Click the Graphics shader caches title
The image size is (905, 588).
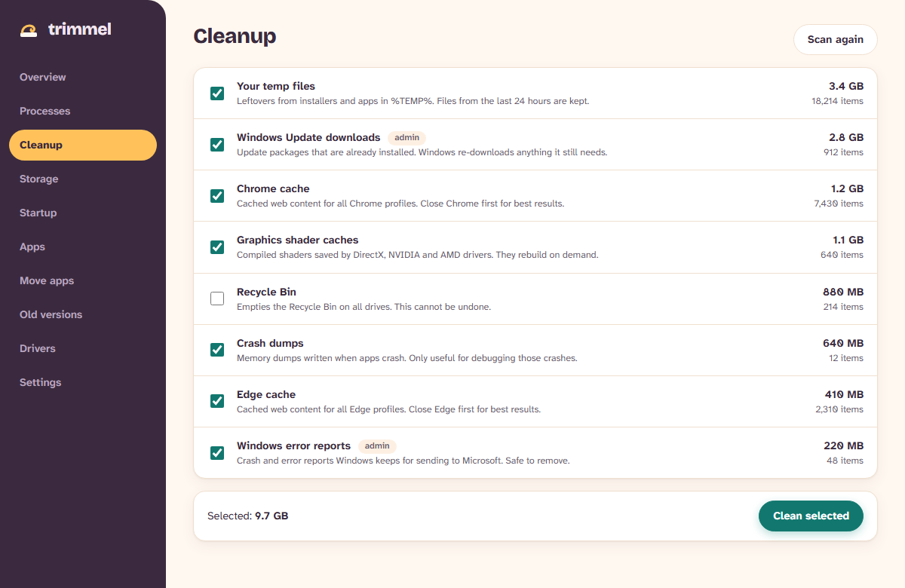[x=297, y=240]
